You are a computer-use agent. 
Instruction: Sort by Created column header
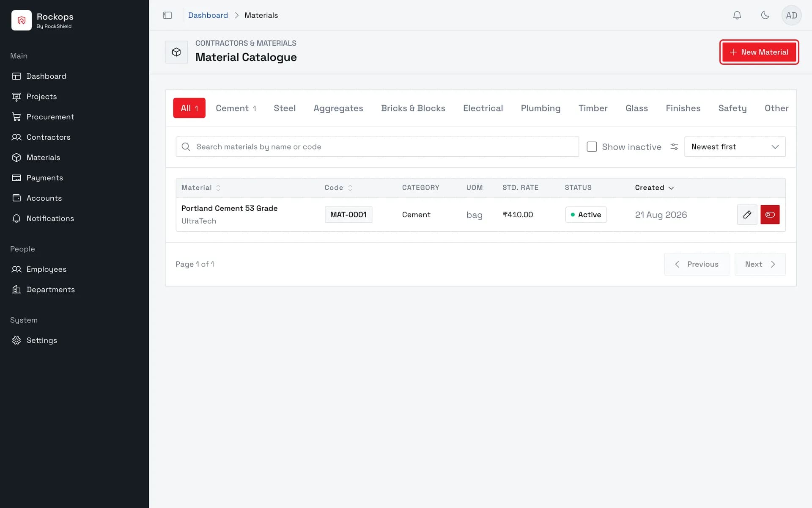[x=654, y=188]
